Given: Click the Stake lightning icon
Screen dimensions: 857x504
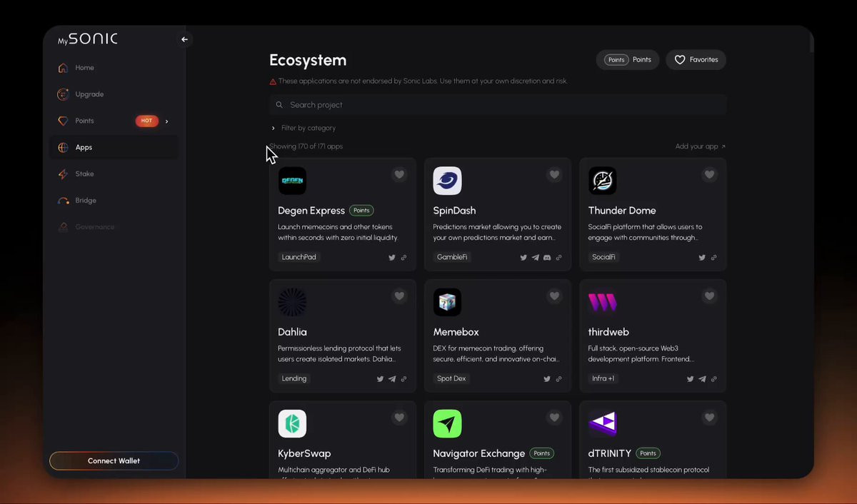Looking at the screenshot, I should point(63,174).
